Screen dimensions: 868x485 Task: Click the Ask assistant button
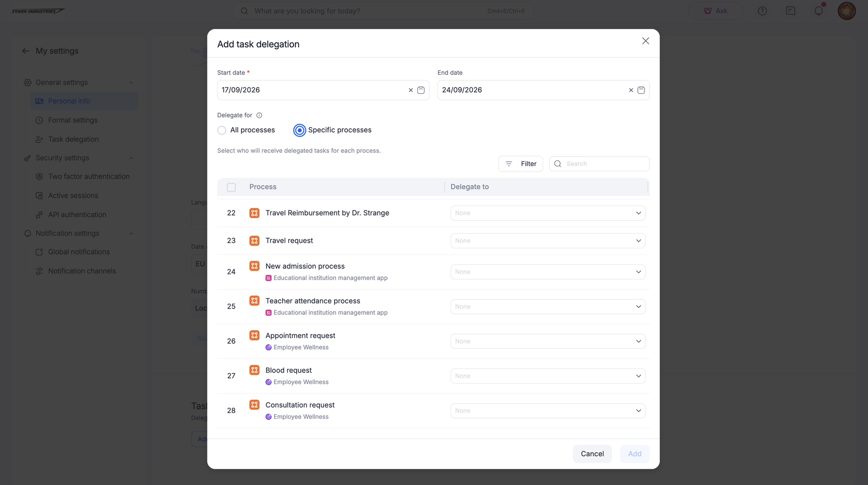tap(715, 11)
